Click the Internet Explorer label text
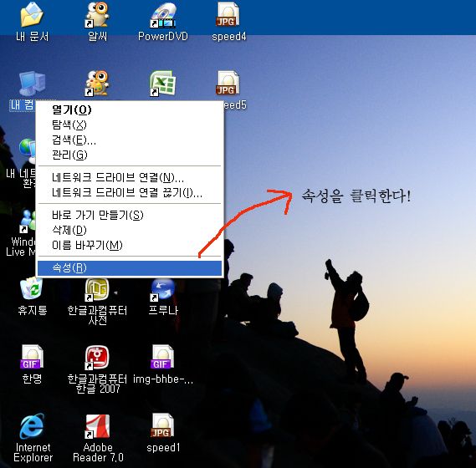Viewport: 476px width, 468px height. [x=33, y=452]
